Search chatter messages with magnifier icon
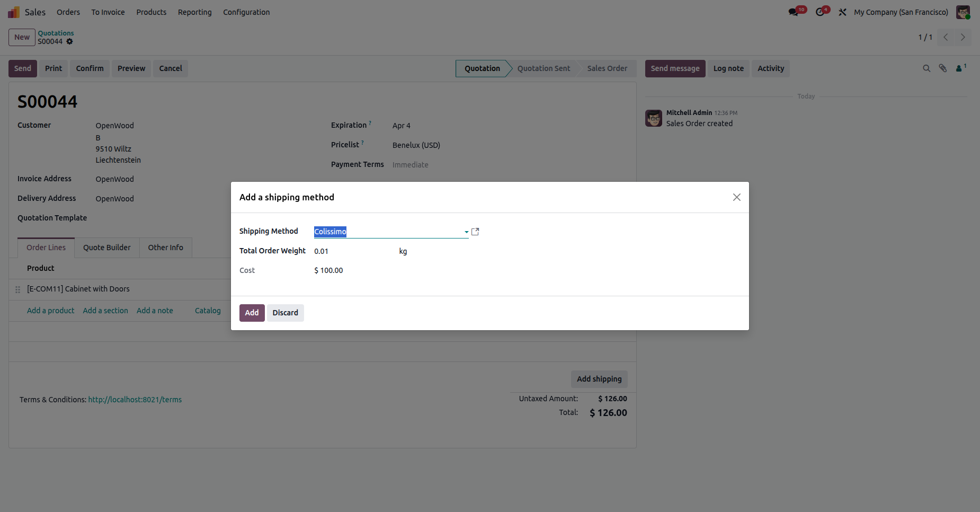Image resolution: width=980 pixels, height=512 pixels. [x=926, y=68]
